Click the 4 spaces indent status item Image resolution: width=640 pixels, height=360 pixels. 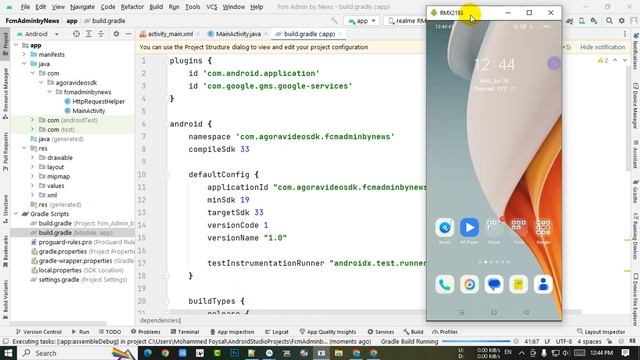coord(590,341)
